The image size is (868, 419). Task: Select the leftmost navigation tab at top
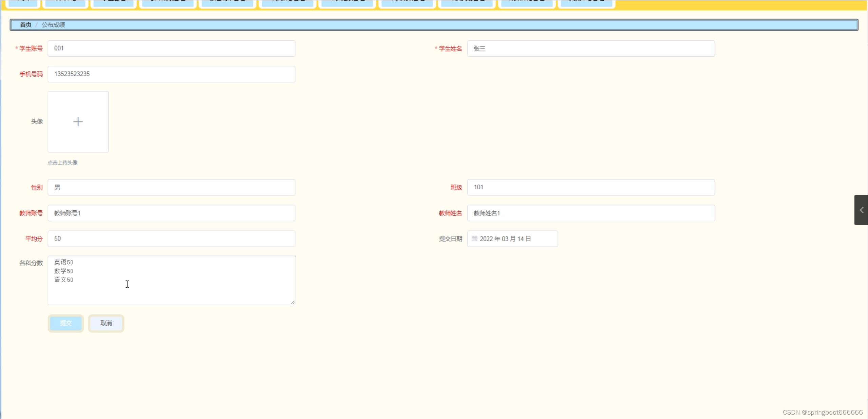coord(23,3)
